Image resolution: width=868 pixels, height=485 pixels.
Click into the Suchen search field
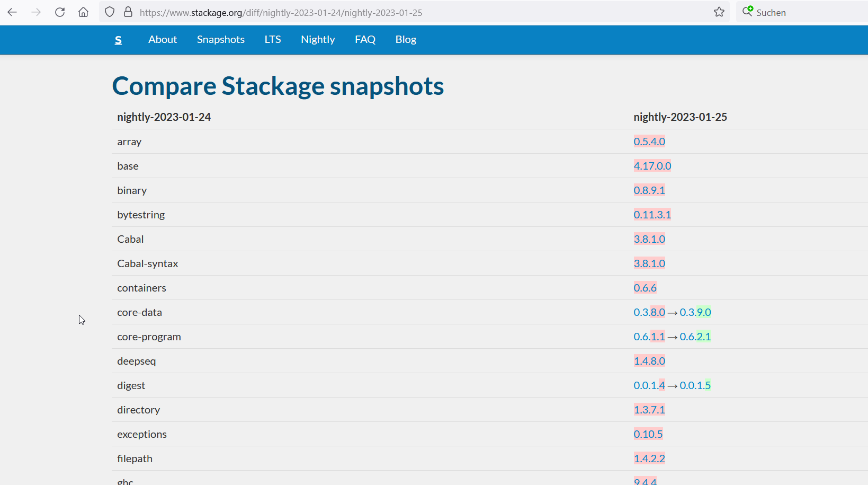tap(794, 12)
